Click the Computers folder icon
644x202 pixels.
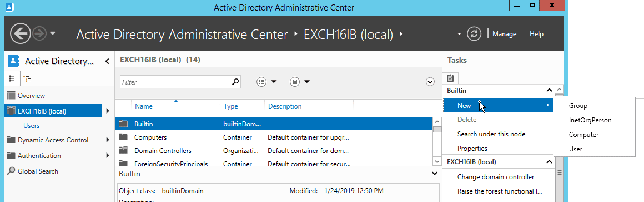click(123, 137)
